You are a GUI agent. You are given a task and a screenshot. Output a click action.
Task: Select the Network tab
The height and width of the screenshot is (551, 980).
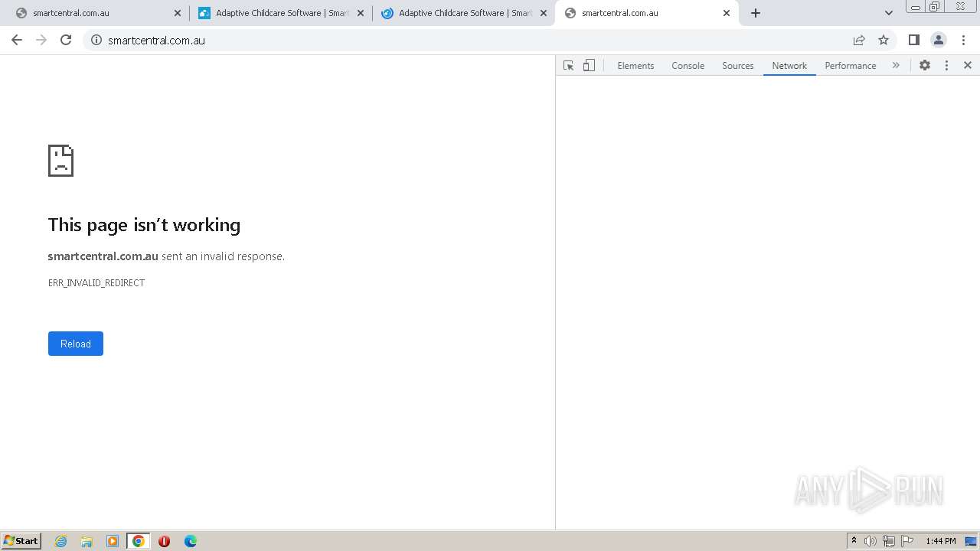tap(789, 66)
